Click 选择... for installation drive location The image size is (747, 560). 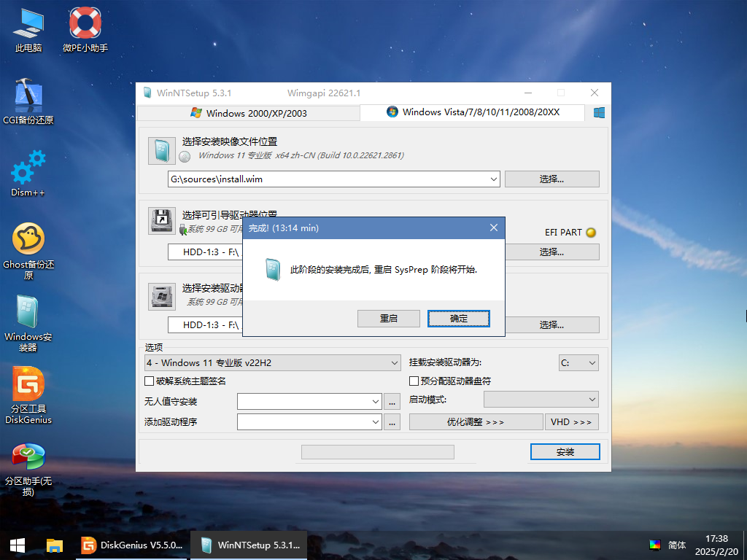(x=551, y=324)
